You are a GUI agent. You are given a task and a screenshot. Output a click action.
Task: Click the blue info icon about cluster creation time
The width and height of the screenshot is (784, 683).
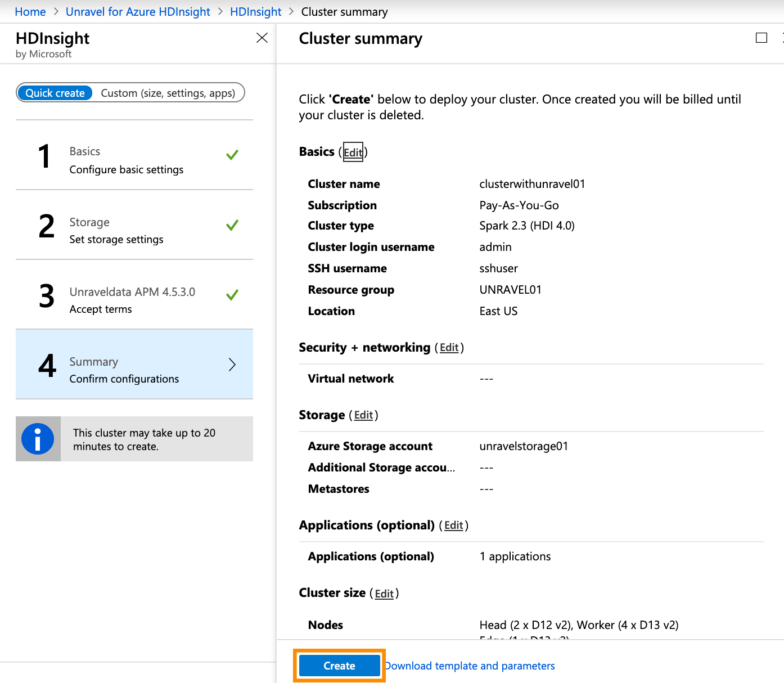[38, 439]
